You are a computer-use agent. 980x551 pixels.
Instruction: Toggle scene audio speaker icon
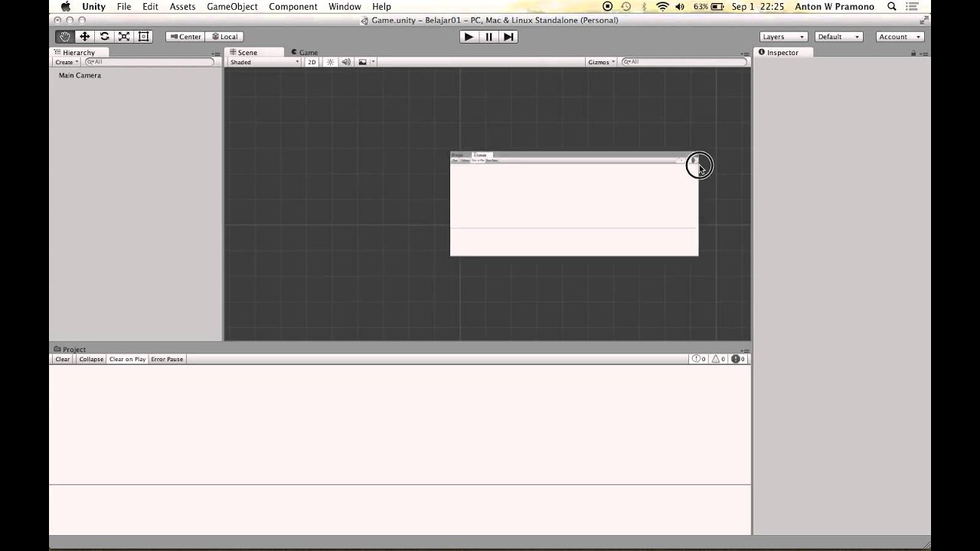pyautogui.click(x=346, y=62)
